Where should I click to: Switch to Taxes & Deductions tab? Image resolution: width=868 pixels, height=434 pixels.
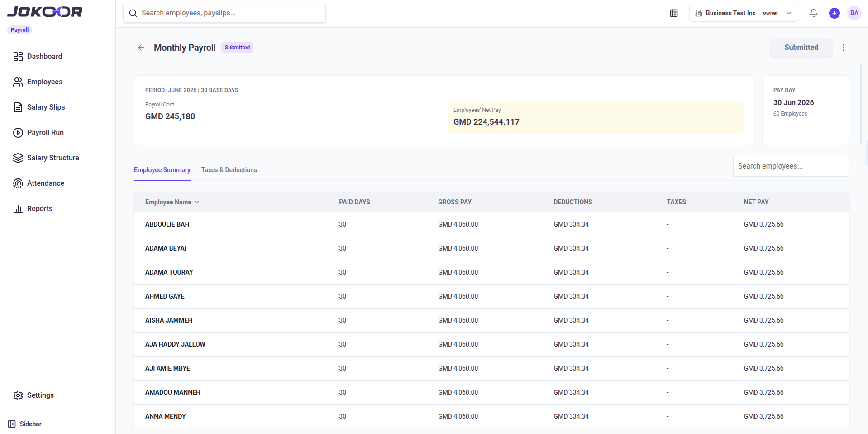click(229, 170)
